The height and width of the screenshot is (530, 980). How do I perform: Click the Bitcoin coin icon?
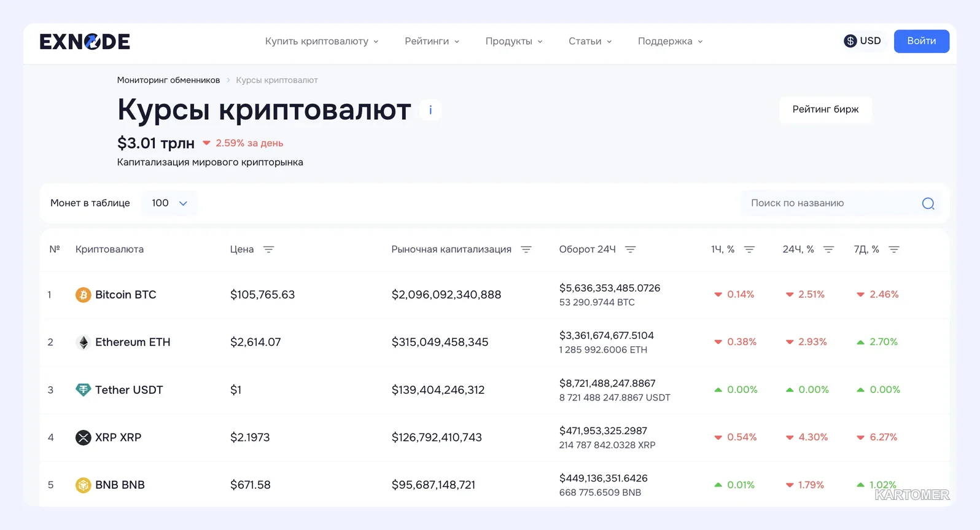(83, 295)
